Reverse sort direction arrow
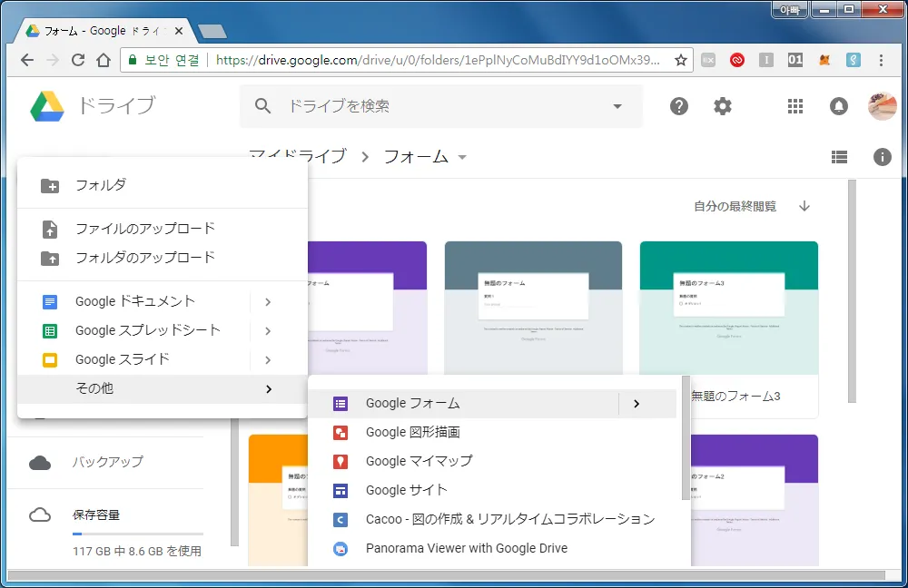 (804, 206)
